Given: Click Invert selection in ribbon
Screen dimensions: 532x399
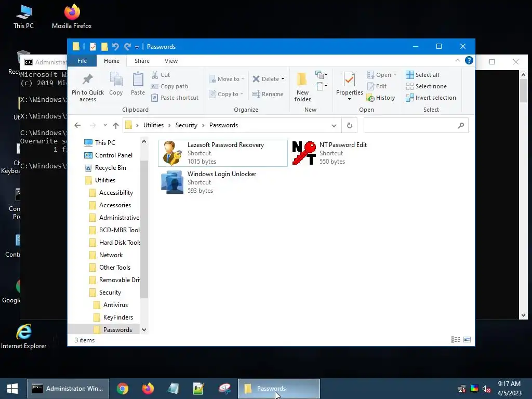Looking at the screenshot, I should coord(431,98).
